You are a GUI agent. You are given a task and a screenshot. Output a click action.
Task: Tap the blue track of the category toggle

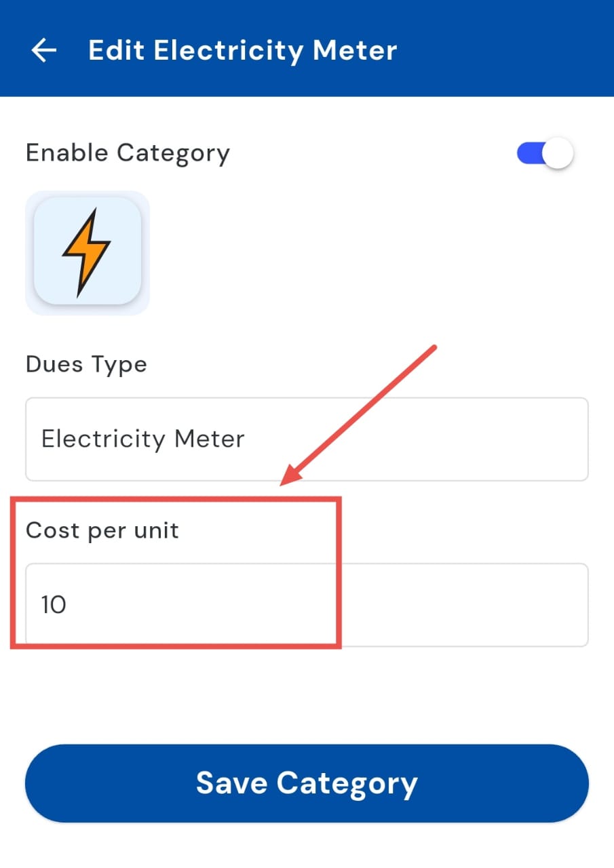click(x=529, y=154)
